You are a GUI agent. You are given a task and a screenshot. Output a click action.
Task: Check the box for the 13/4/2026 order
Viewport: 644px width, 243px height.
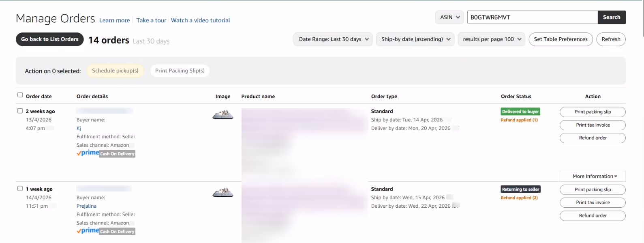[x=20, y=111]
